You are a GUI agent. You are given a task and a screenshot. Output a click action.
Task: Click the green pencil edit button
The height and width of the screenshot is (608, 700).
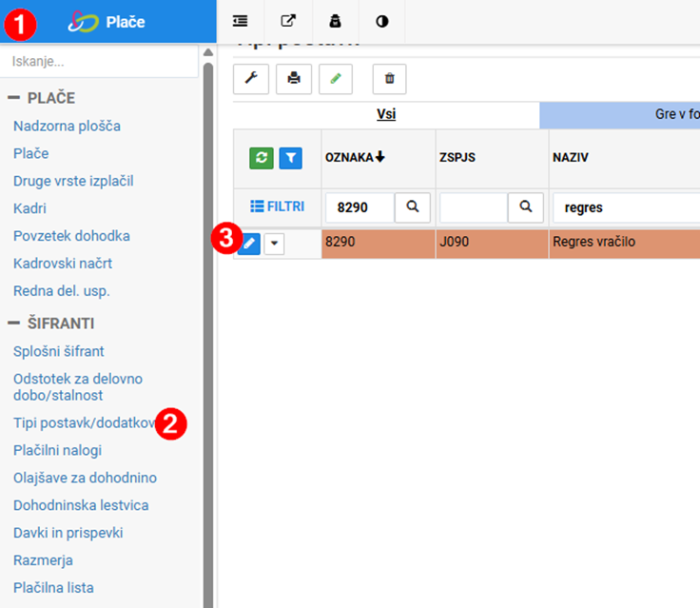coord(336,79)
